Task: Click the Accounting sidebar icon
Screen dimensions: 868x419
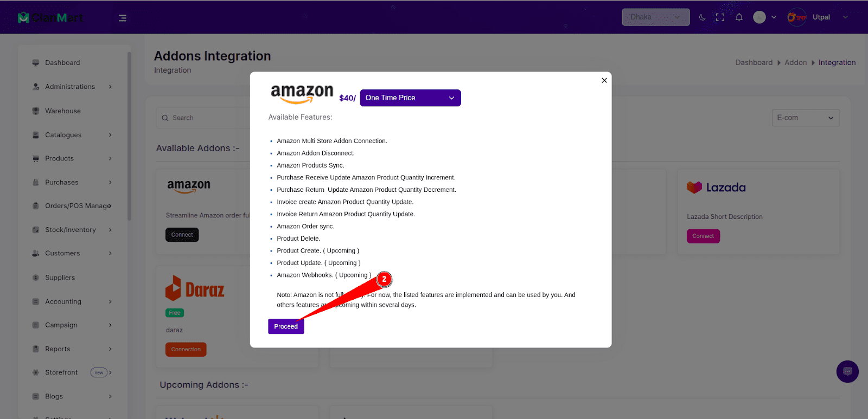Action: click(x=36, y=301)
